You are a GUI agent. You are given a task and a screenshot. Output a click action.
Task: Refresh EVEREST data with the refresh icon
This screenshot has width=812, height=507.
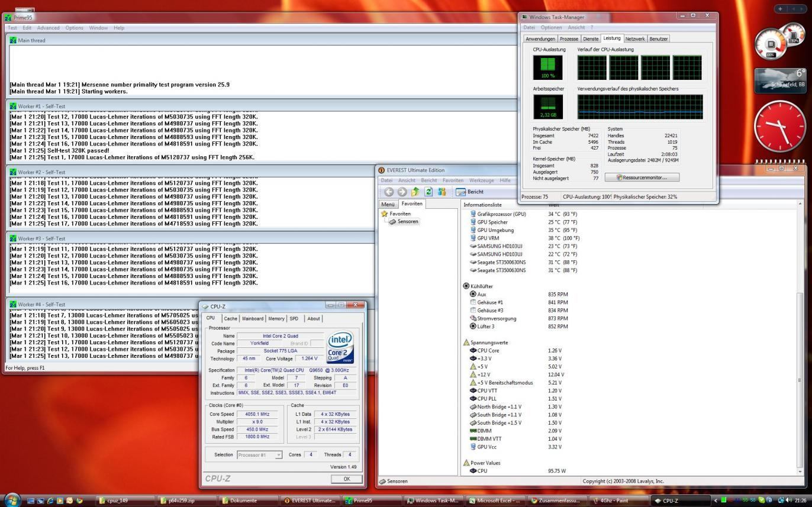428,192
